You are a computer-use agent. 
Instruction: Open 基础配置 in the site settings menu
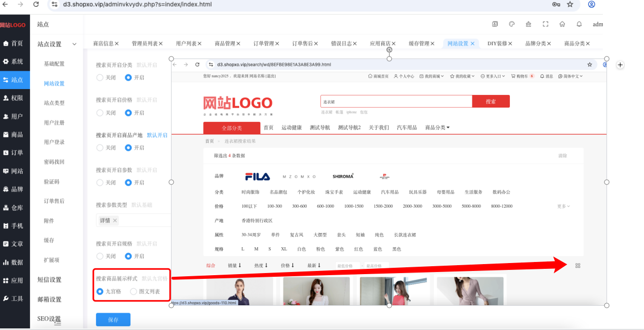(54, 64)
